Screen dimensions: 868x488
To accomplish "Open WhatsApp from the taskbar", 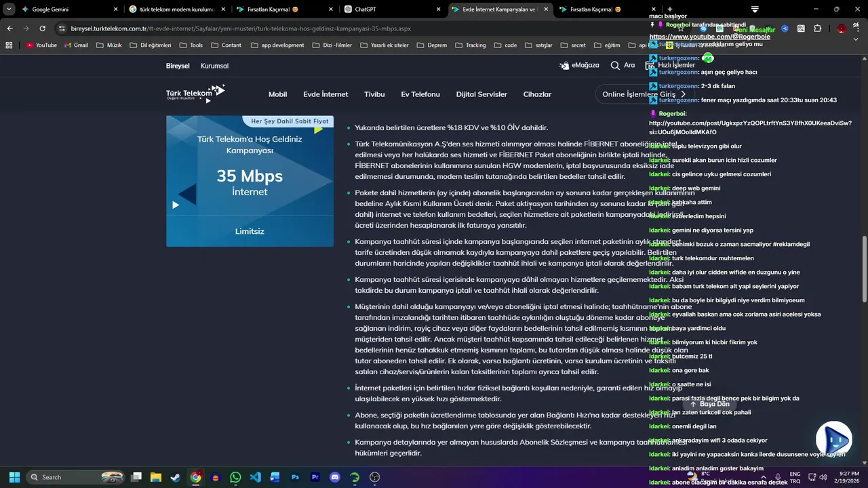I will pyautogui.click(x=235, y=477).
